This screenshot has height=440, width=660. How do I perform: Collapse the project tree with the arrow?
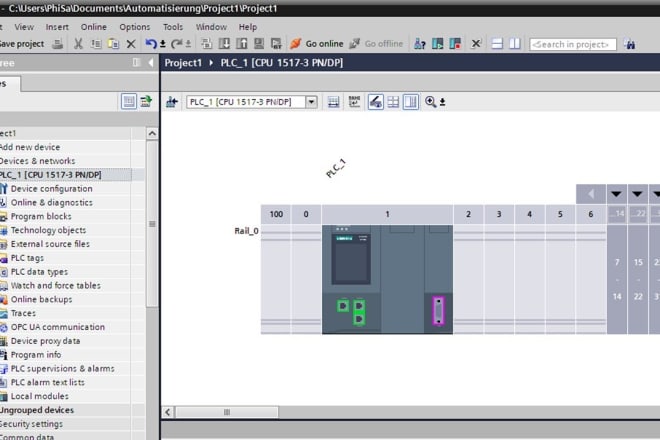pyautogui.click(x=151, y=63)
